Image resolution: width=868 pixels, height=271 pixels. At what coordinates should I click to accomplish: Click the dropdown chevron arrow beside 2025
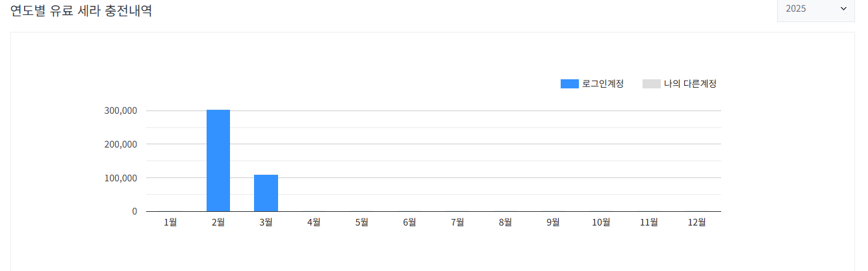pyautogui.click(x=844, y=8)
